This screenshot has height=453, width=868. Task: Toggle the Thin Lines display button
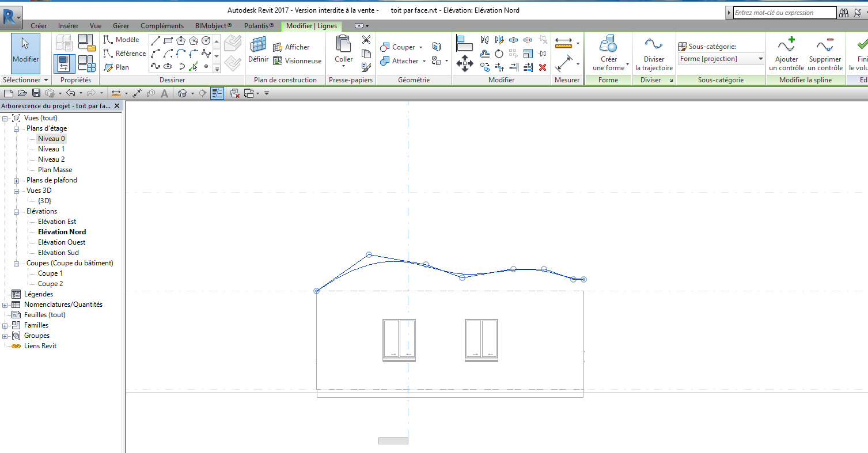(217, 93)
